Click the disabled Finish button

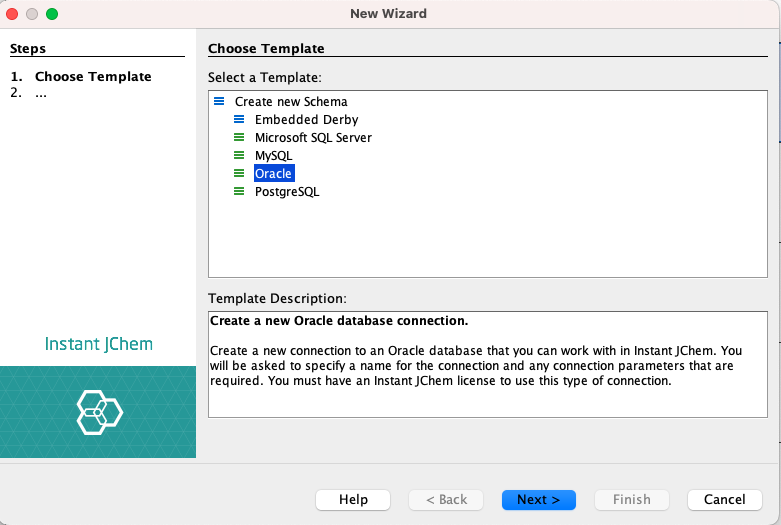[x=631, y=499]
